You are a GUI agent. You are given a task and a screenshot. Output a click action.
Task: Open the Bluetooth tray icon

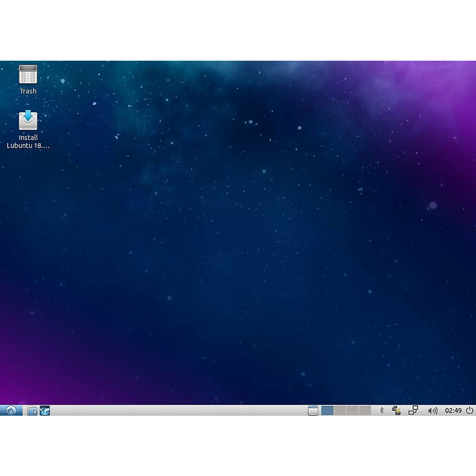382,411
